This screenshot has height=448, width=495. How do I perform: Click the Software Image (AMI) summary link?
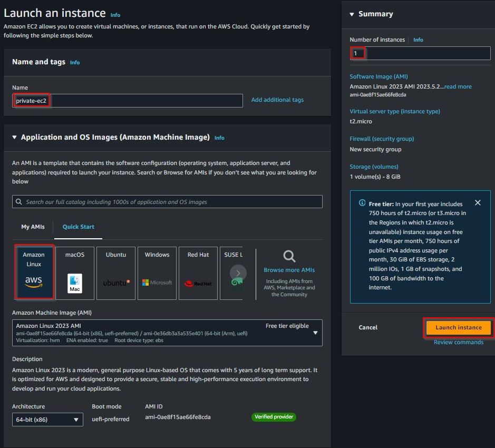(378, 76)
